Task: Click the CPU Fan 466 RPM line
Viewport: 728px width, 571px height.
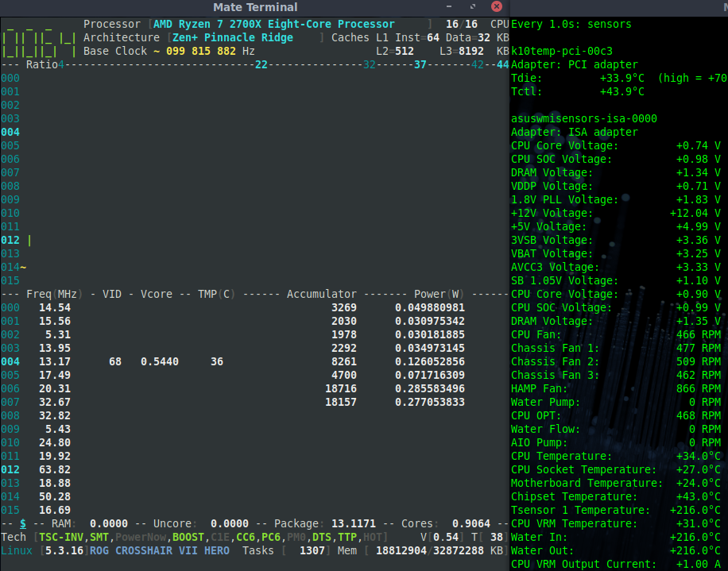Action: (x=616, y=334)
